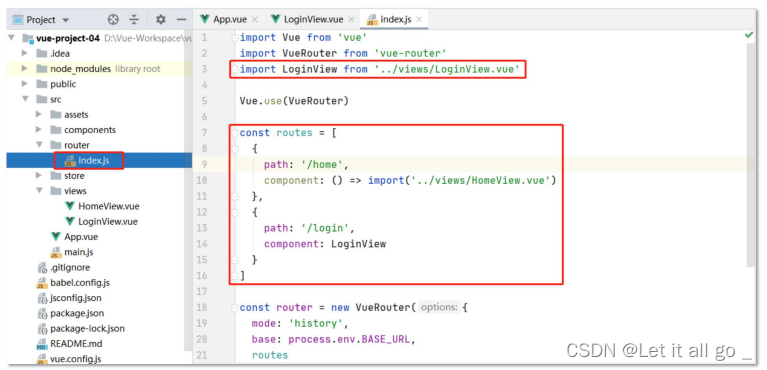Click 'LoginView' on the component line 14
Image resolution: width=767 pixels, height=370 pixels.
pyautogui.click(x=359, y=244)
